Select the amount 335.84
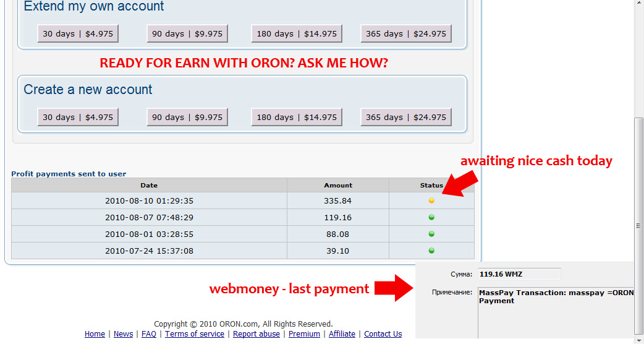Image resolution: width=644 pixels, height=344 pixels. point(337,201)
